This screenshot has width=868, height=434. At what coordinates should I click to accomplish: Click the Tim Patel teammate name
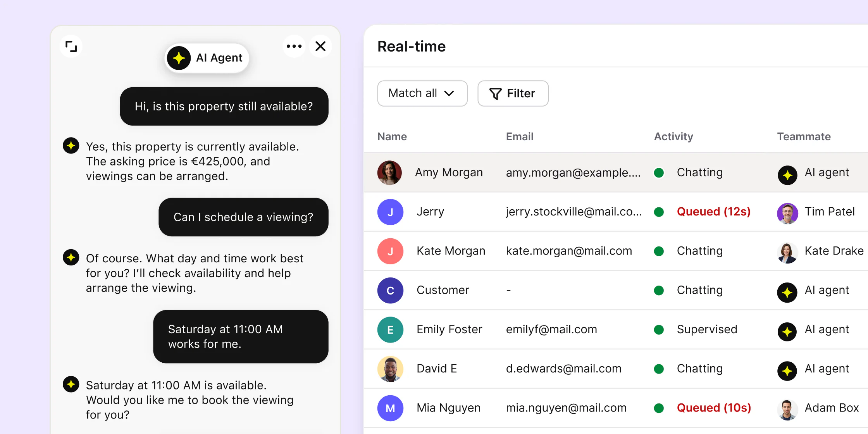point(830,212)
